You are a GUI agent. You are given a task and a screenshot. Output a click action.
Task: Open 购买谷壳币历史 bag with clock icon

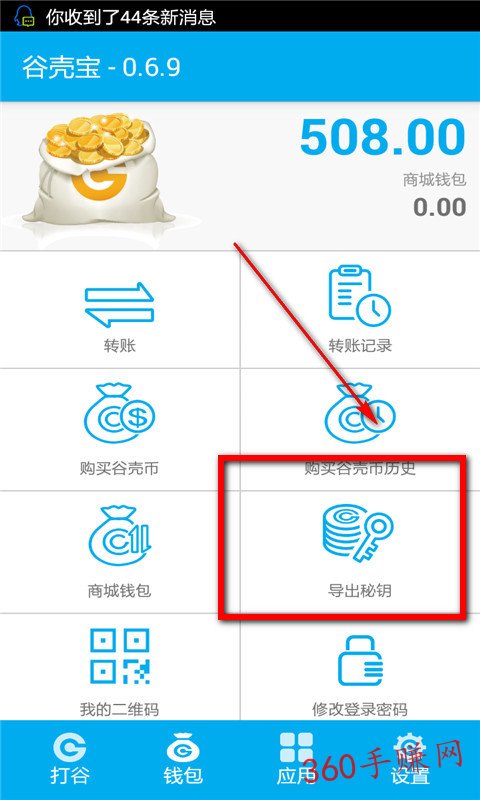pyautogui.click(x=360, y=413)
